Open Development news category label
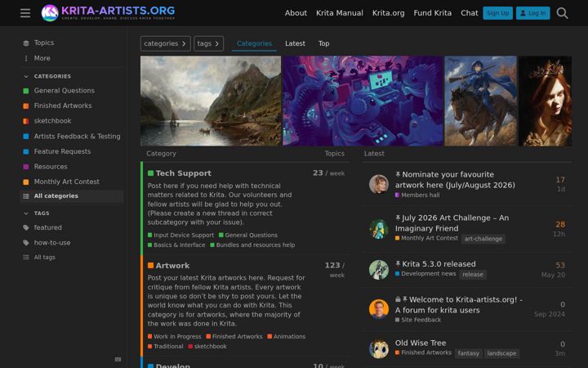The height and width of the screenshot is (368, 588). pyautogui.click(x=425, y=273)
